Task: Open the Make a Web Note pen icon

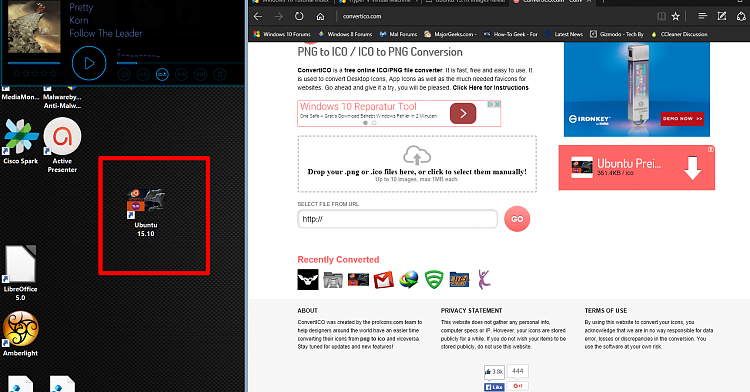Action: [x=722, y=16]
